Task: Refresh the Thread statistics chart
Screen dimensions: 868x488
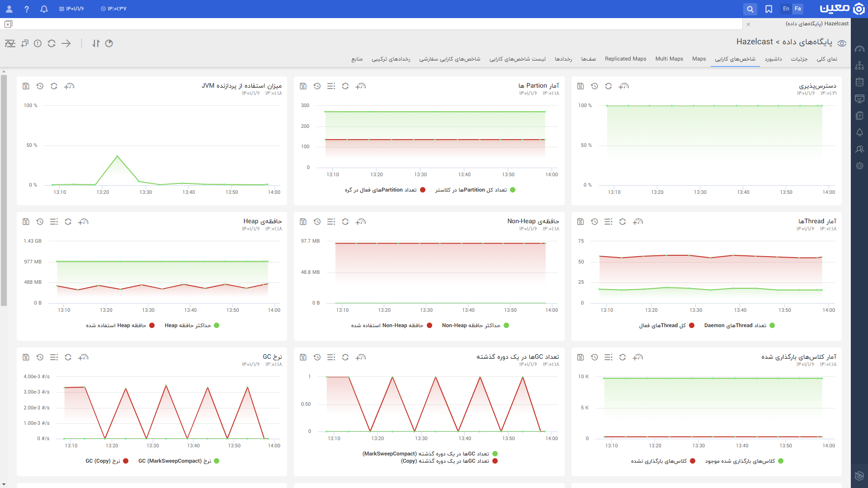Action: coord(623,222)
